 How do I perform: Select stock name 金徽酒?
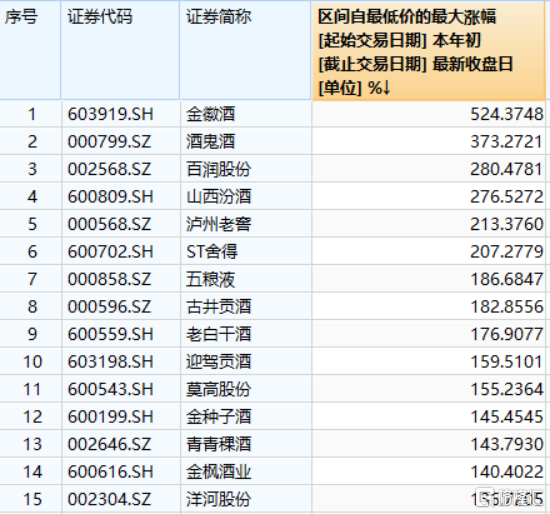click(x=210, y=114)
